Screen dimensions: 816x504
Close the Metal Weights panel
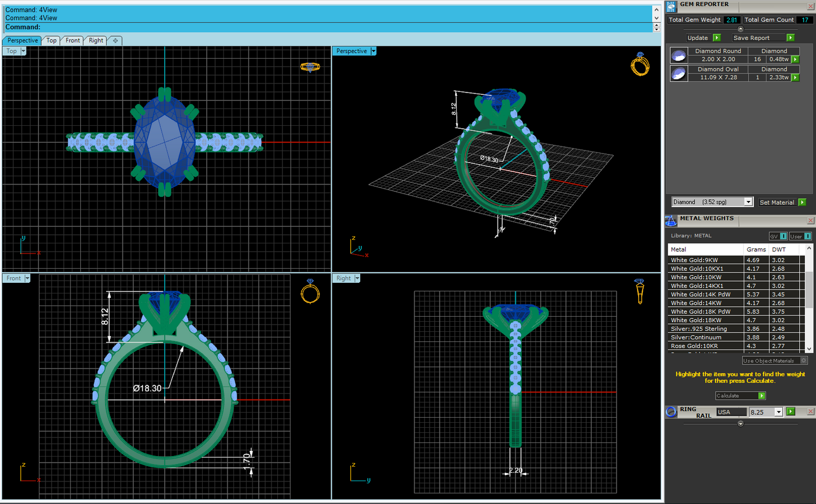[811, 221]
